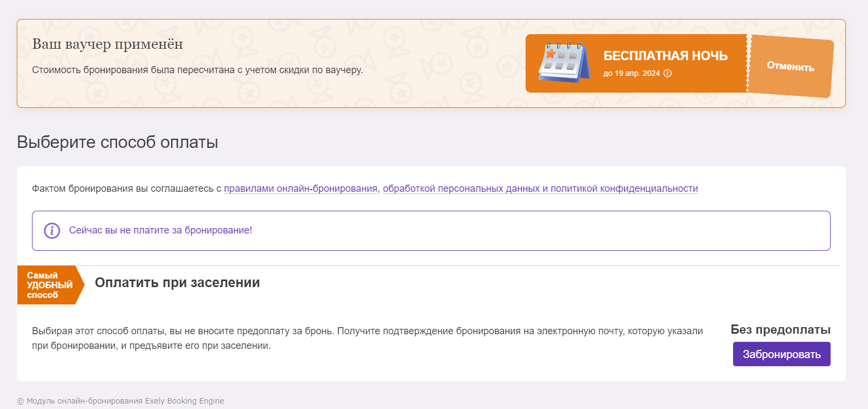Click the Выберите способ оплаты heading

118,142
